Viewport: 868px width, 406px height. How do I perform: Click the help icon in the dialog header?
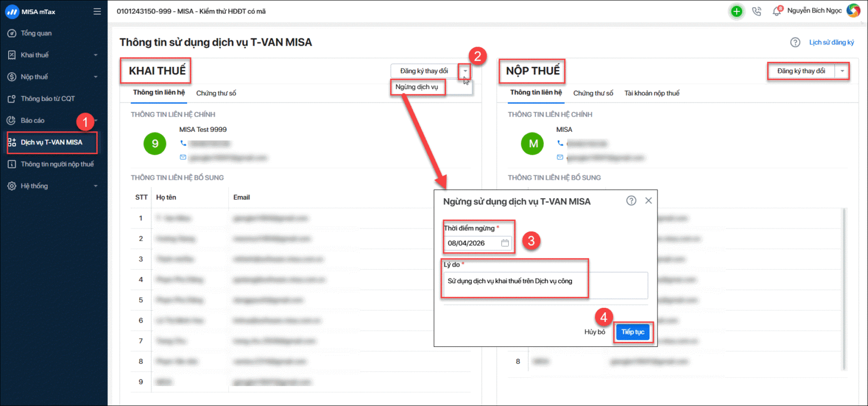click(631, 201)
